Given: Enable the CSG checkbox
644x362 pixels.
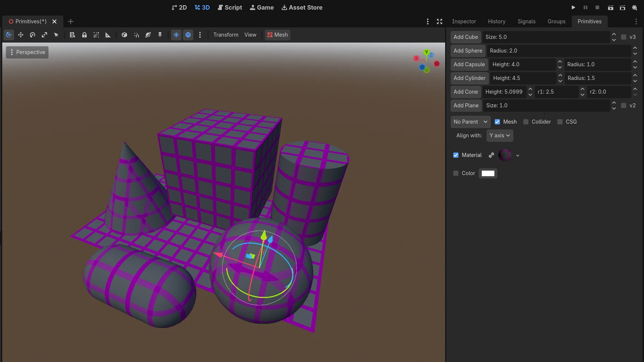Looking at the screenshot, I should point(560,122).
